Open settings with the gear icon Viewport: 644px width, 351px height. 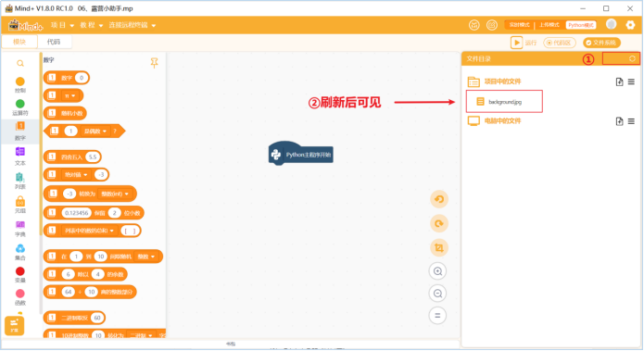point(630,25)
